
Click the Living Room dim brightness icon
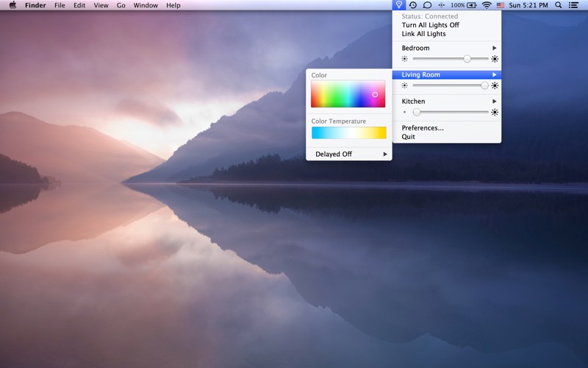(404, 85)
